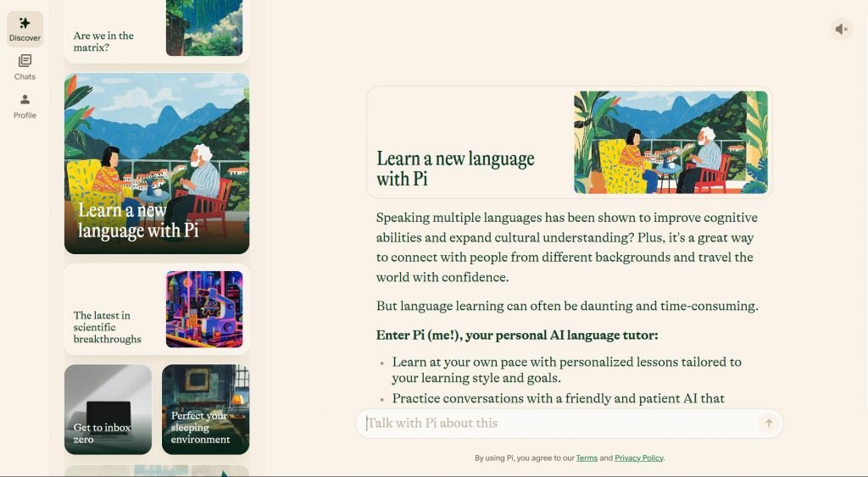
Task: Click the 'Learn a new language with Pi' heading
Action: coord(455,169)
